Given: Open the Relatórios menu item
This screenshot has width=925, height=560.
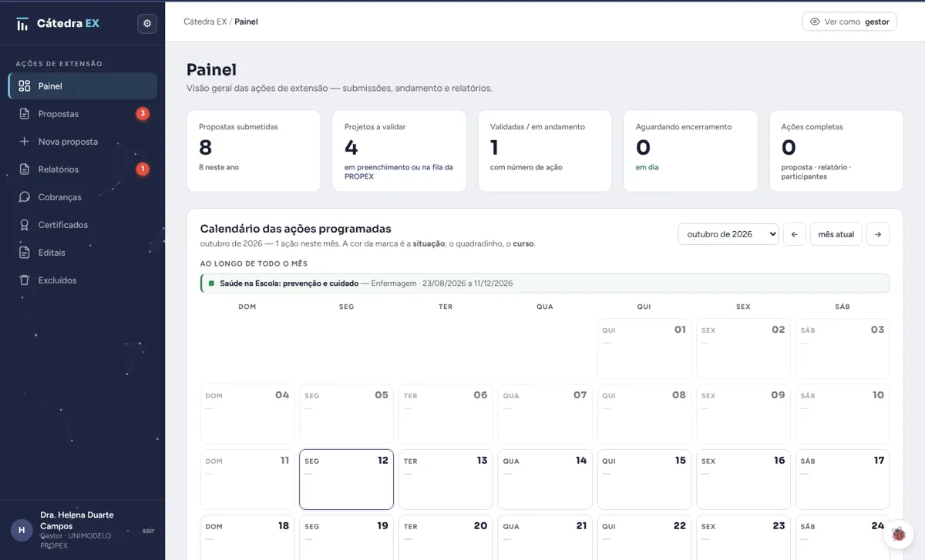Looking at the screenshot, I should click(82, 169).
